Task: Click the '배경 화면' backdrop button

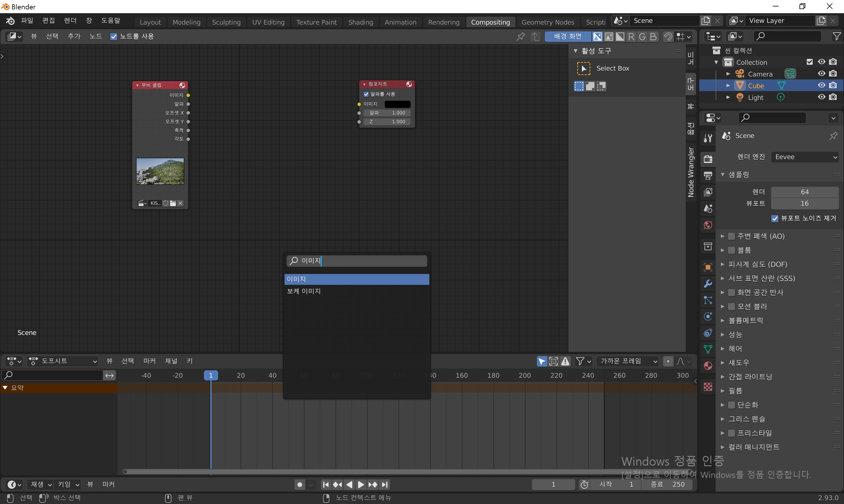Action: (568, 36)
